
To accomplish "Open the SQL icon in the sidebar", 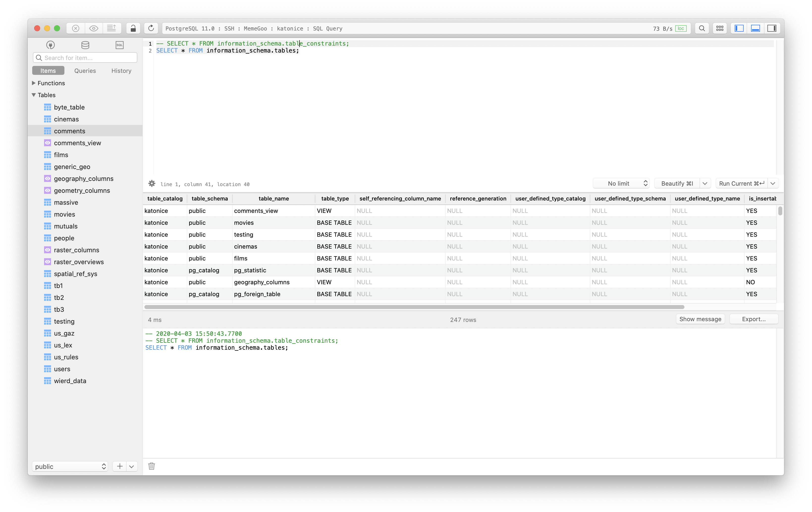I will point(119,45).
